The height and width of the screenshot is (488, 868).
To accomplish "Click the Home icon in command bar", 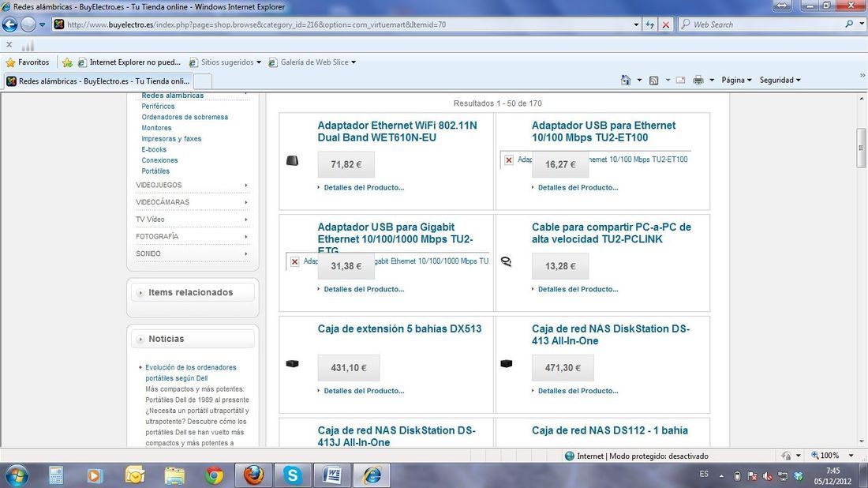I will point(626,80).
